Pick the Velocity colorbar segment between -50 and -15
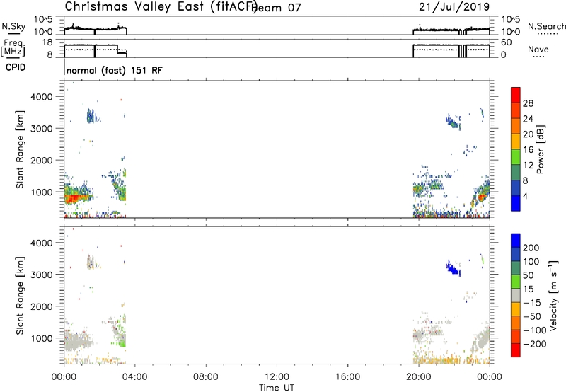This screenshot has width=566, height=392. pyautogui.click(x=516, y=309)
